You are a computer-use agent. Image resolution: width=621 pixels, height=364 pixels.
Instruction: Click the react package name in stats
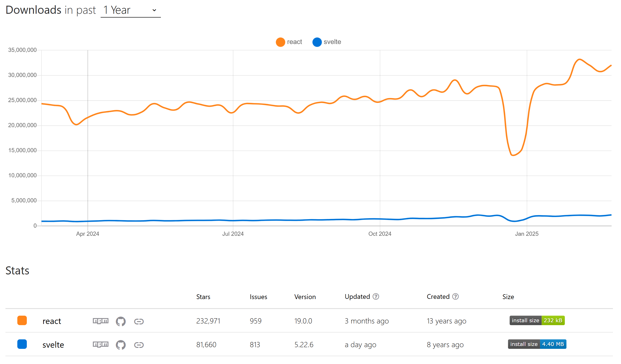point(52,321)
